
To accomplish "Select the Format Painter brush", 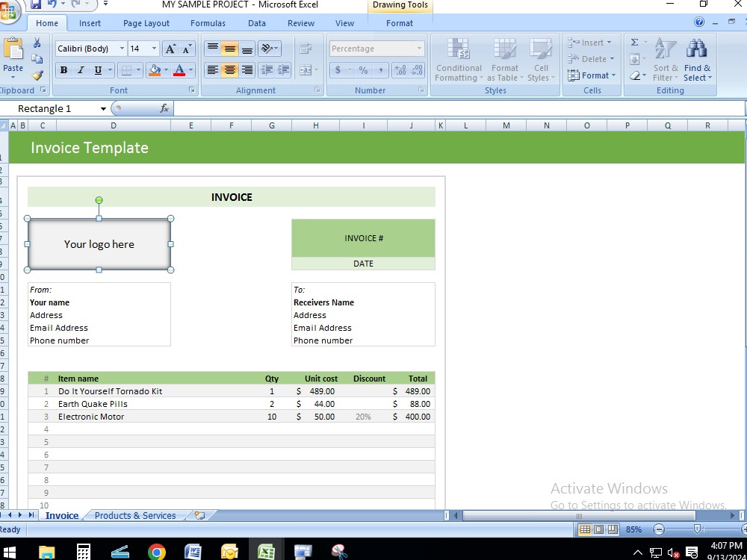I will pyautogui.click(x=37, y=75).
